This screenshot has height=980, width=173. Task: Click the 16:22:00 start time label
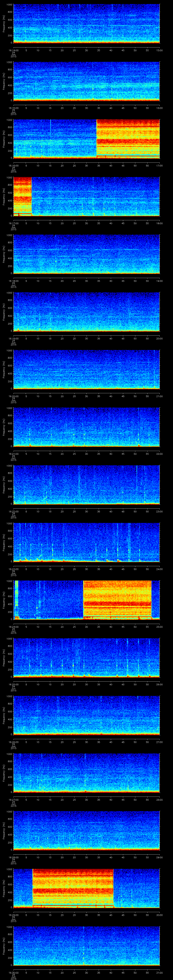(13, 511)
